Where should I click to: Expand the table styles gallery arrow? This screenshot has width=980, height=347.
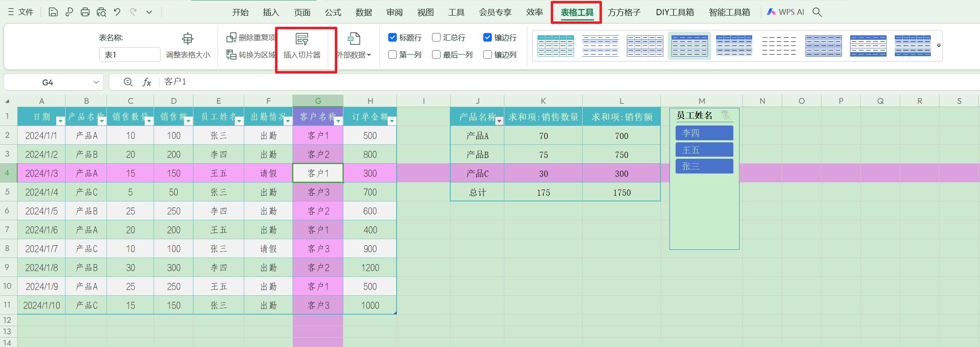pyautogui.click(x=939, y=46)
